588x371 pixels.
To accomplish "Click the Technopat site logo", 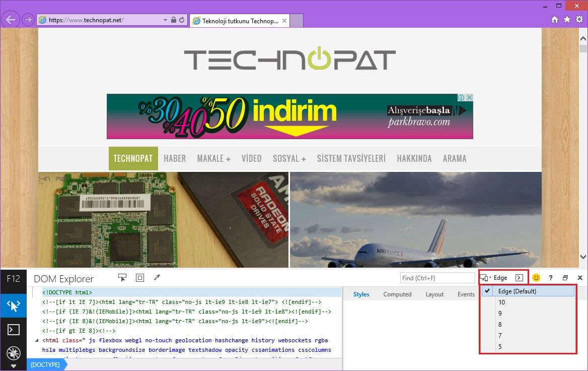I will (x=290, y=59).
